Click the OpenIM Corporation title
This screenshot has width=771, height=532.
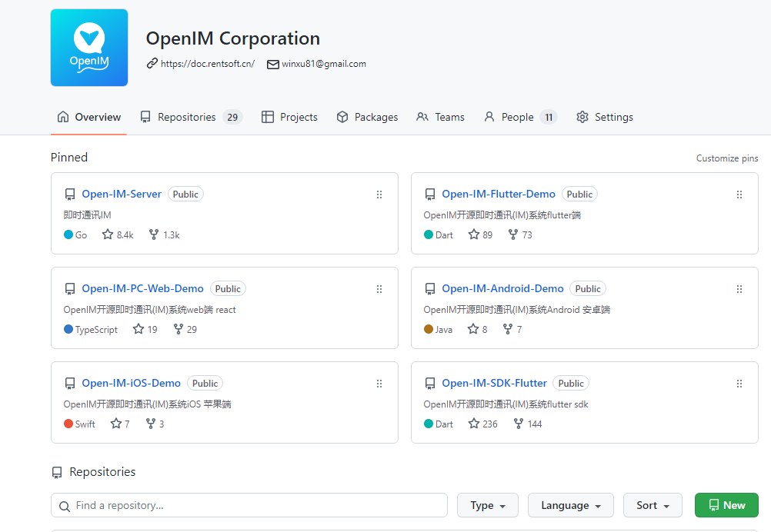(x=233, y=38)
